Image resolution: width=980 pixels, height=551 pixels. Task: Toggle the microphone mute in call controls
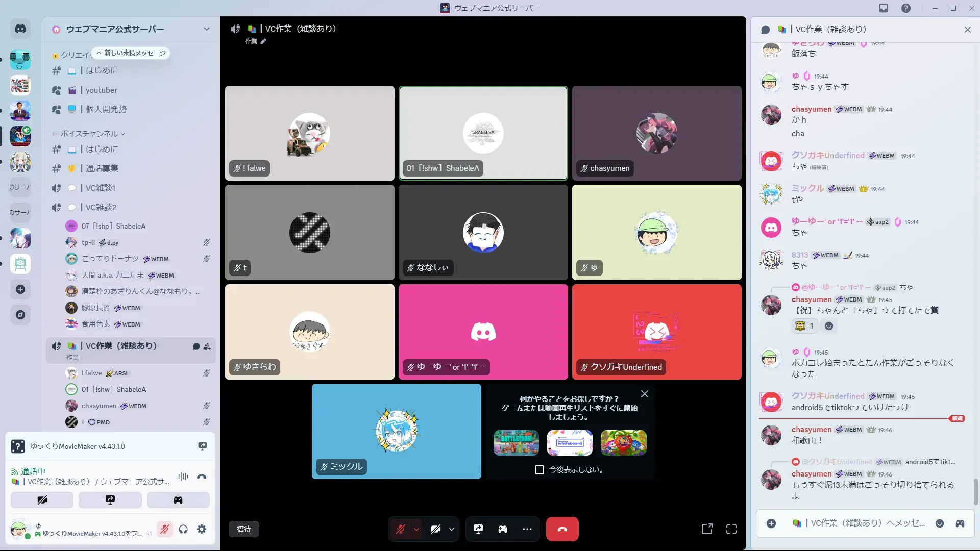[x=401, y=529]
